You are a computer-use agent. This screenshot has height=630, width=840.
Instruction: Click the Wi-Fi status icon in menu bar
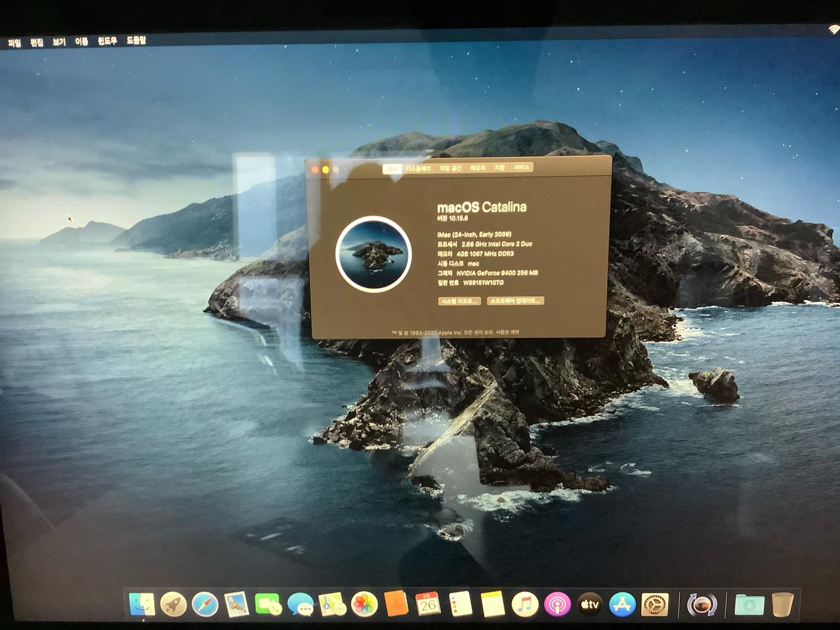click(x=833, y=28)
